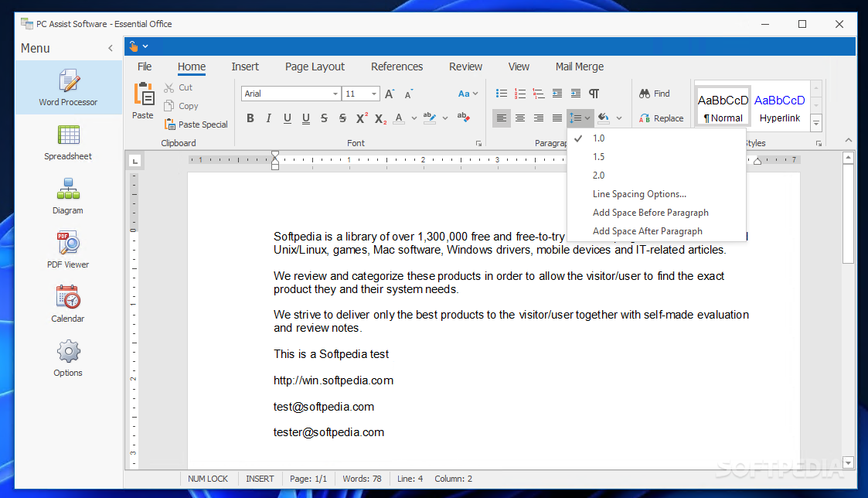Viewport: 868px width, 498px height.
Task: Insert a multilevel list
Action: click(x=539, y=94)
